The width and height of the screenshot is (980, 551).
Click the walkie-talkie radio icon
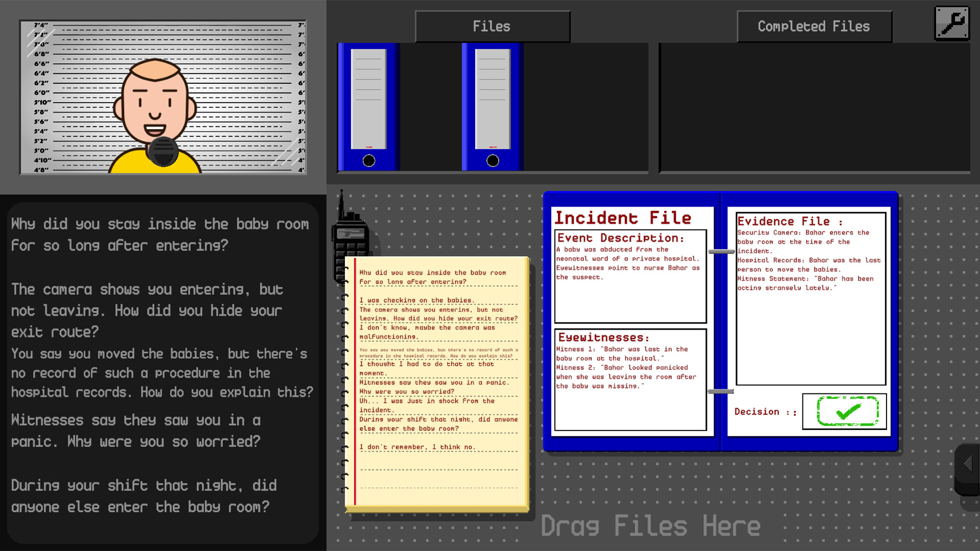[x=351, y=240]
